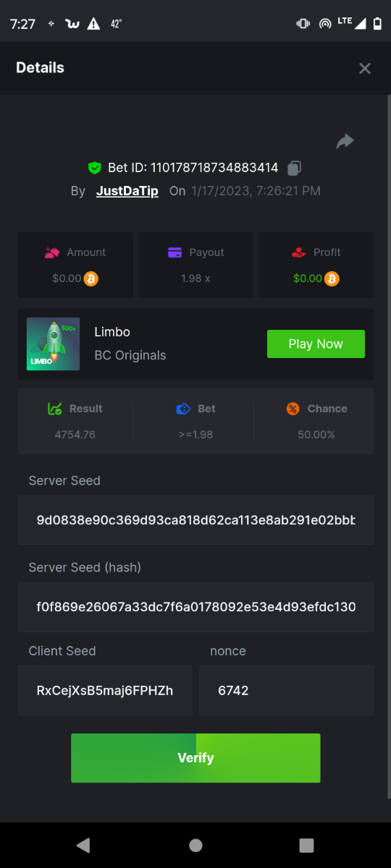Image resolution: width=391 pixels, height=868 pixels.
Task: Tap the red Amount hand icon
Action: pos(52,252)
